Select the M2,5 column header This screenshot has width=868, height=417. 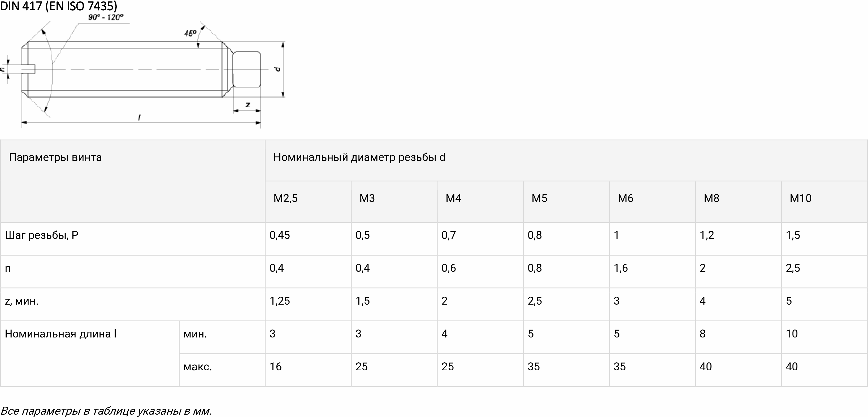point(308,201)
